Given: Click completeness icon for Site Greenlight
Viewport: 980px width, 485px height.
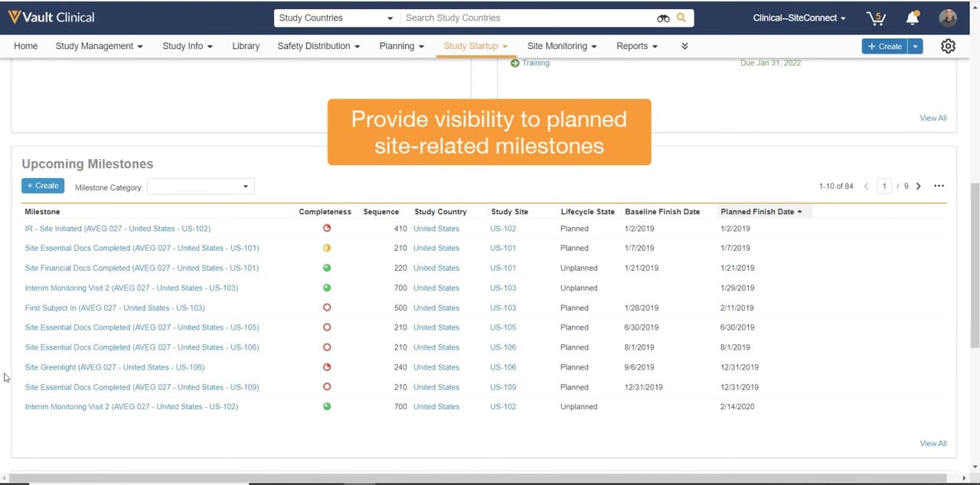Looking at the screenshot, I should (x=327, y=367).
